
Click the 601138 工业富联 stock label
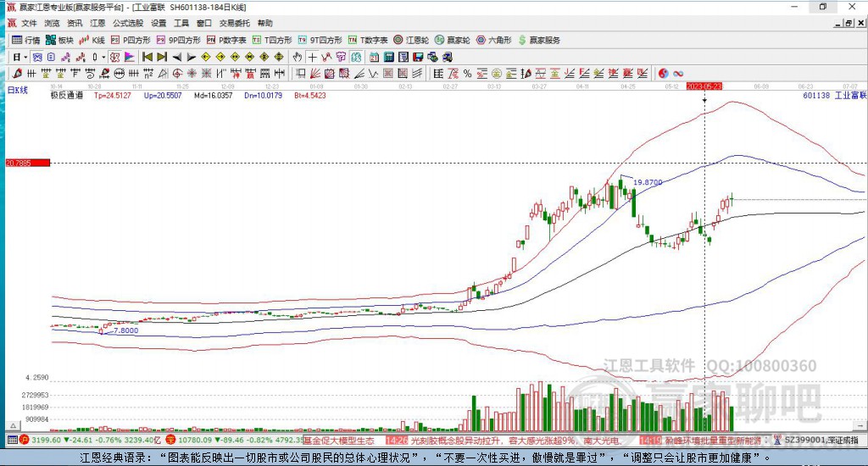tap(834, 95)
